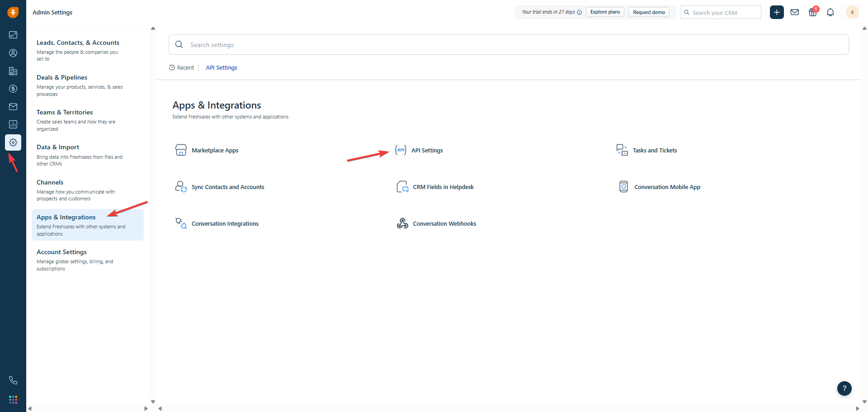The image size is (868, 412).
Task: Select Deals & Pipelines category
Action: coord(88,85)
